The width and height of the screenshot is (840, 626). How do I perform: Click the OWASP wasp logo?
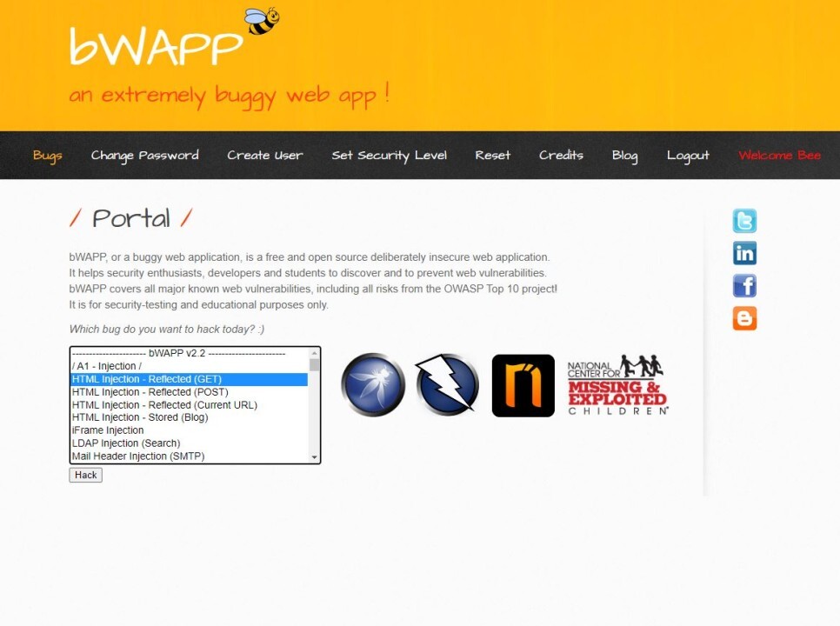373,384
